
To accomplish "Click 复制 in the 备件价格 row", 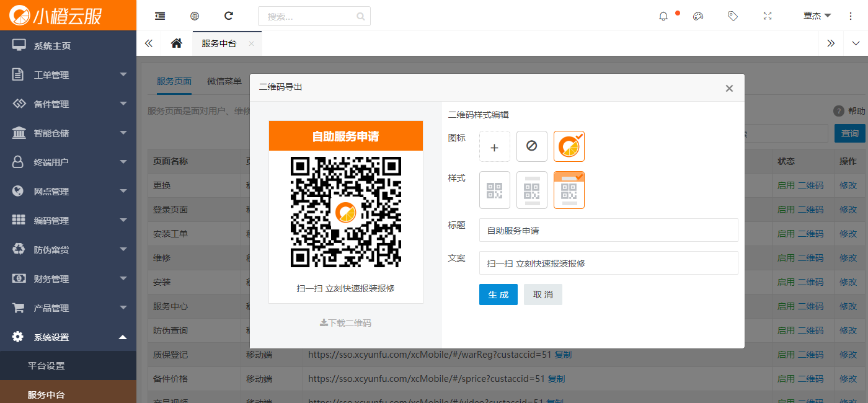I will coord(556,379).
